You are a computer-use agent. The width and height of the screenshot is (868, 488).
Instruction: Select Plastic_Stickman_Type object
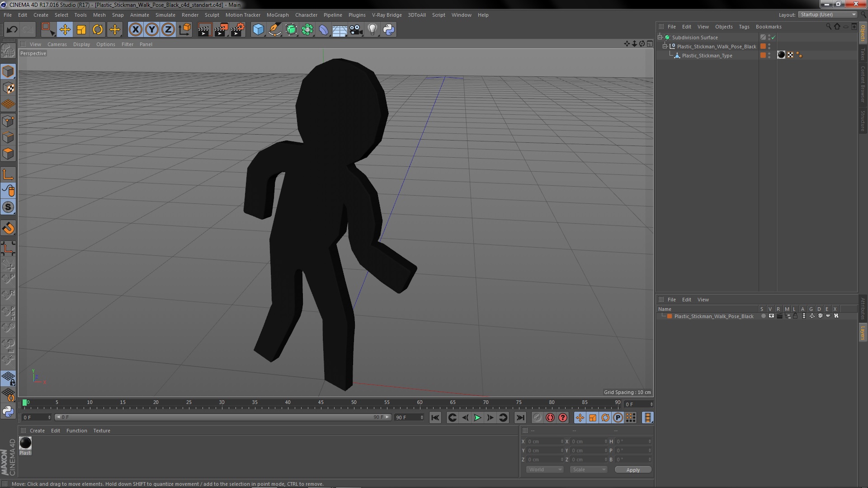[x=707, y=56]
